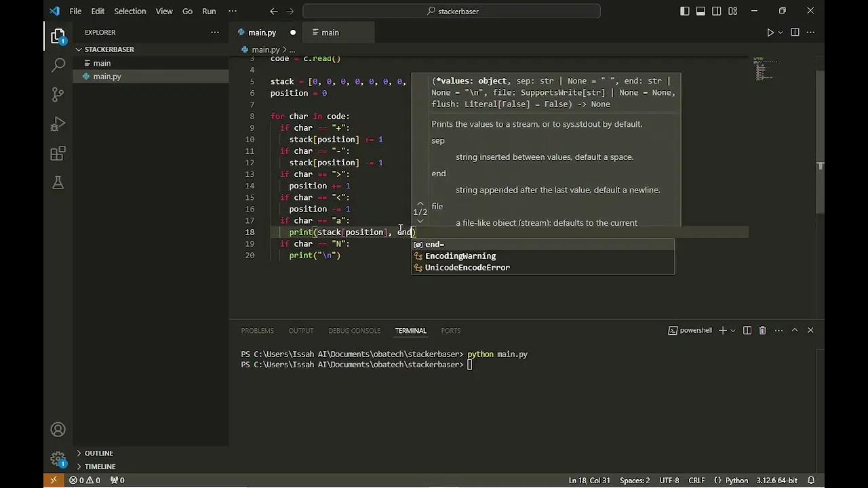Expand the OUTLINE section

coord(98,453)
